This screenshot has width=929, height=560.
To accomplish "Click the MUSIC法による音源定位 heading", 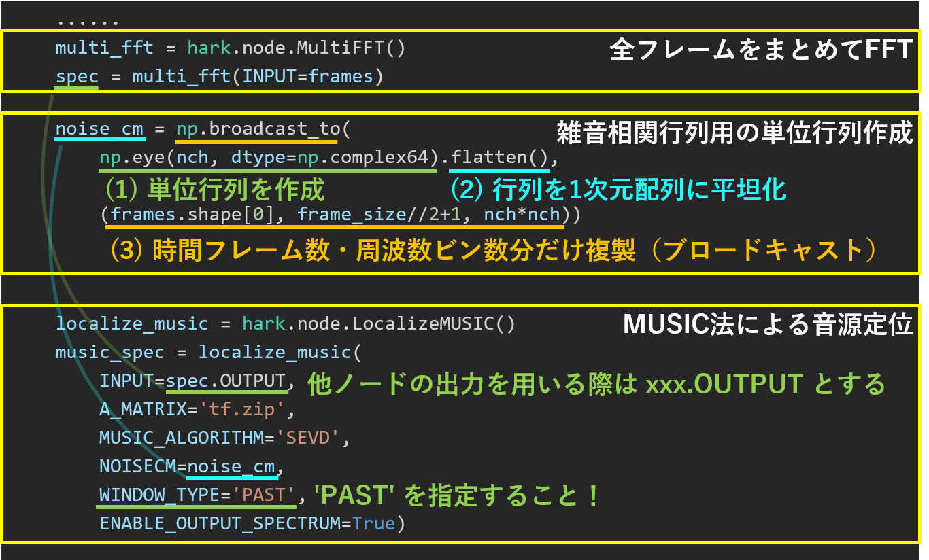I will click(767, 325).
